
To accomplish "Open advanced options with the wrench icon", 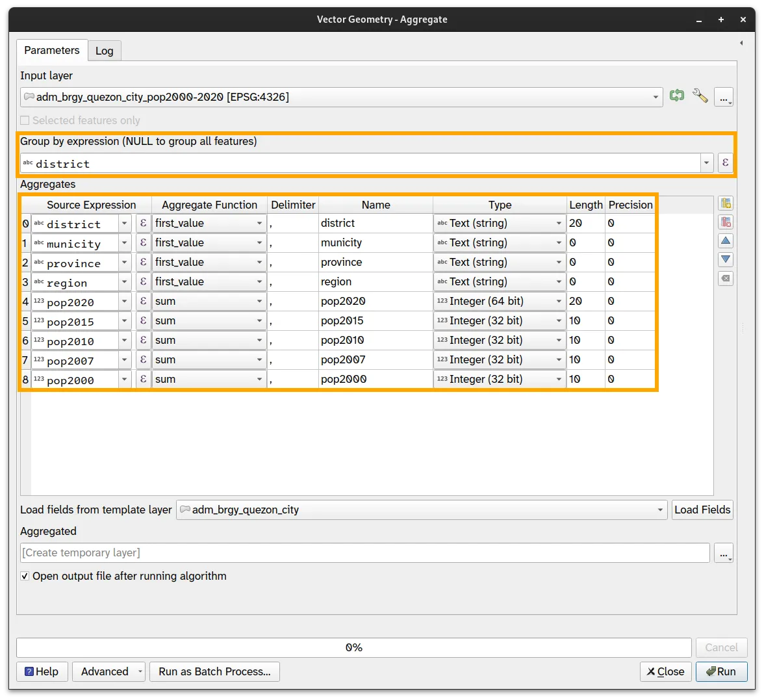I will [700, 96].
